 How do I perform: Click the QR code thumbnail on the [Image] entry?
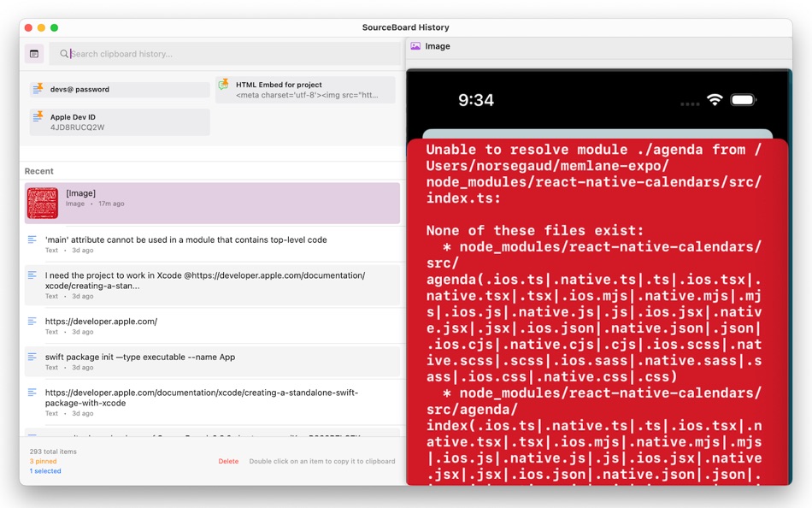[42, 203]
